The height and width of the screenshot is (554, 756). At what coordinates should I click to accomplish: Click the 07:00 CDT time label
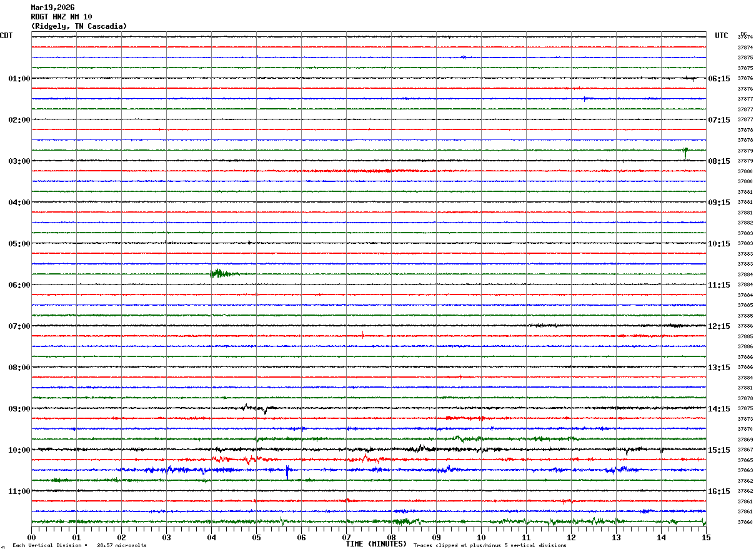click(x=19, y=326)
